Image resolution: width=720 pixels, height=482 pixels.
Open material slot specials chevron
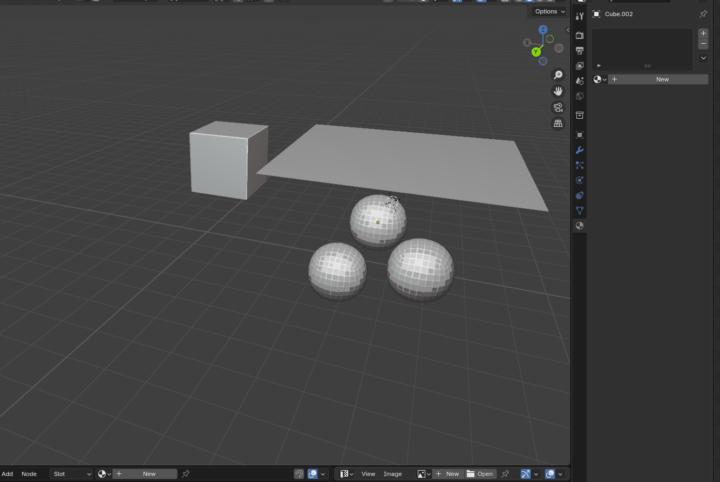[703, 58]
